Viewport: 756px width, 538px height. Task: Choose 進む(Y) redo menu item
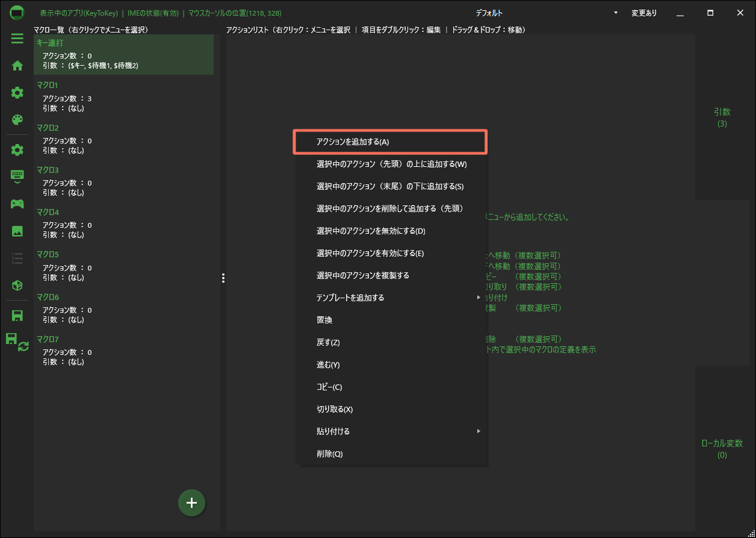click(x=392, y=364)
